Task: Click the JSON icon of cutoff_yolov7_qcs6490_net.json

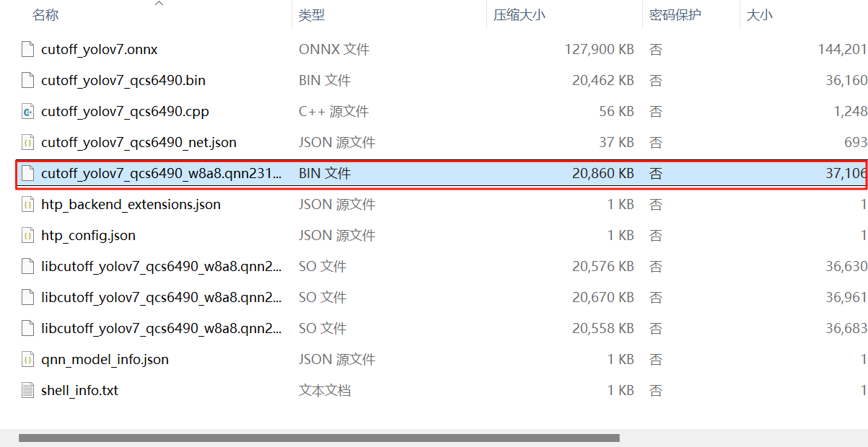Action: pos(28,143)
